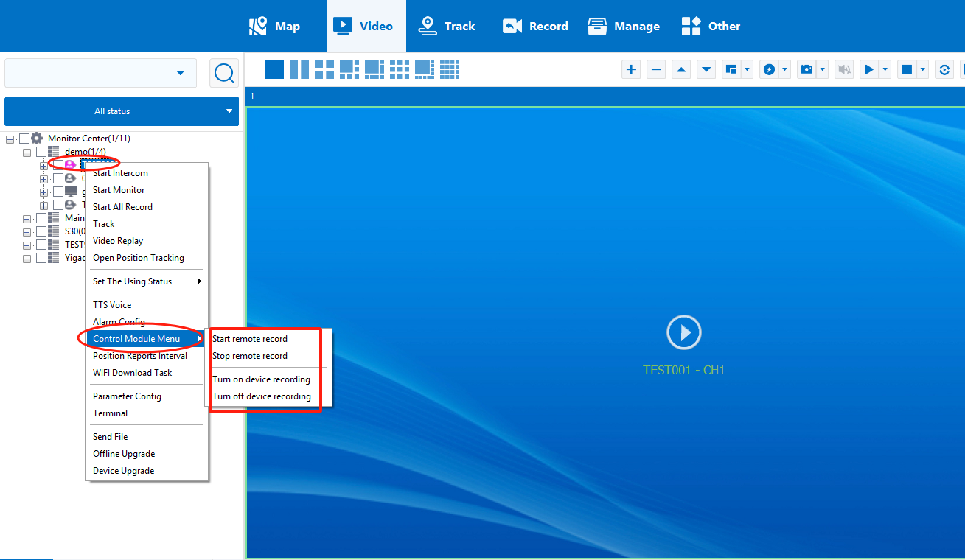Image resolution: width=965 pixels, height=560 pixels.
Task: Select the 4x4 sixteen-window layout icon
Action: tap(450, 69)
